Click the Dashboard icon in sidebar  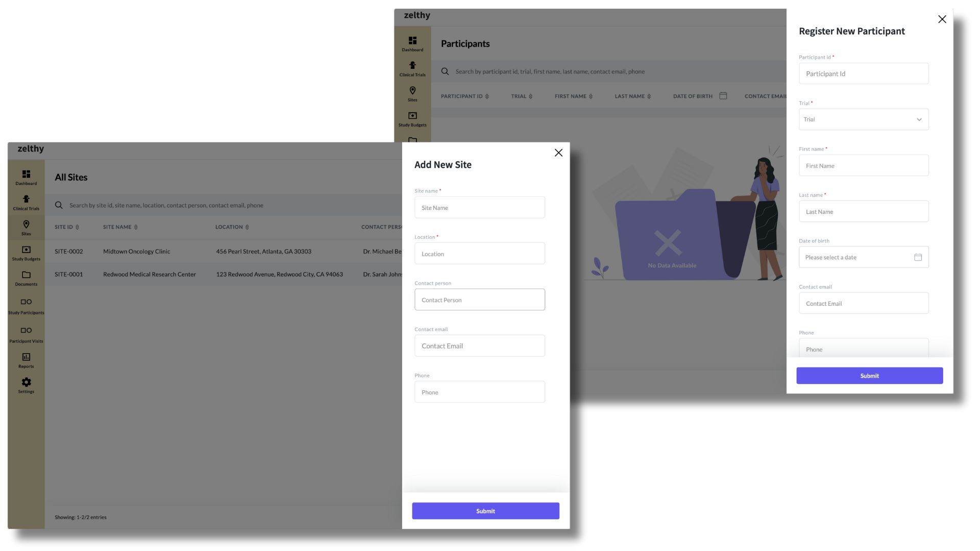coord(26,175)
